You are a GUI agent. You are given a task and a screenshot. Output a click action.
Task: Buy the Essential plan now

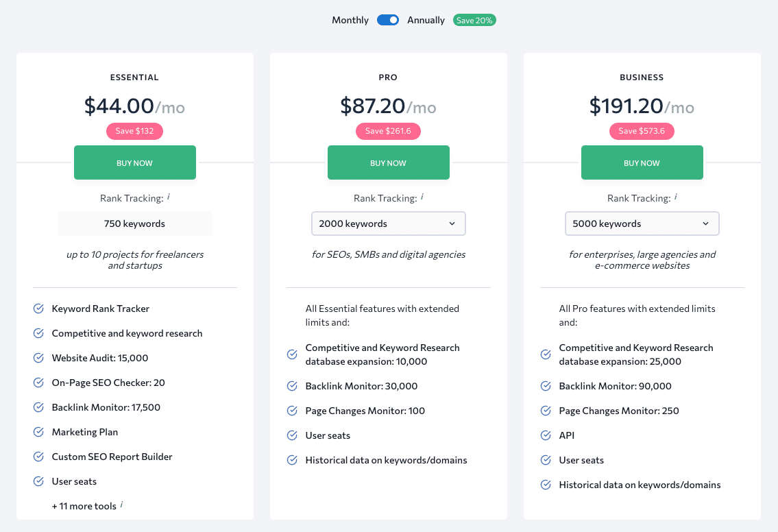(135, 162)
